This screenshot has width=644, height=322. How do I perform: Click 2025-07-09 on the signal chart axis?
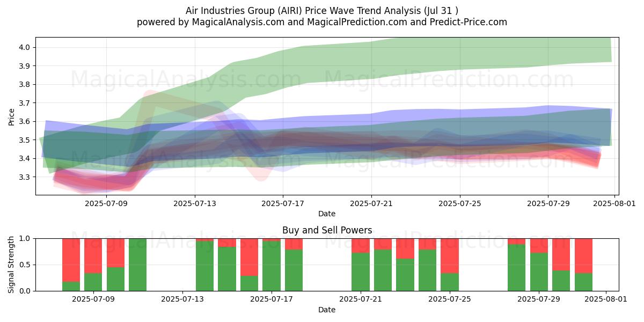pyautogui.click(x=93, y=299)
